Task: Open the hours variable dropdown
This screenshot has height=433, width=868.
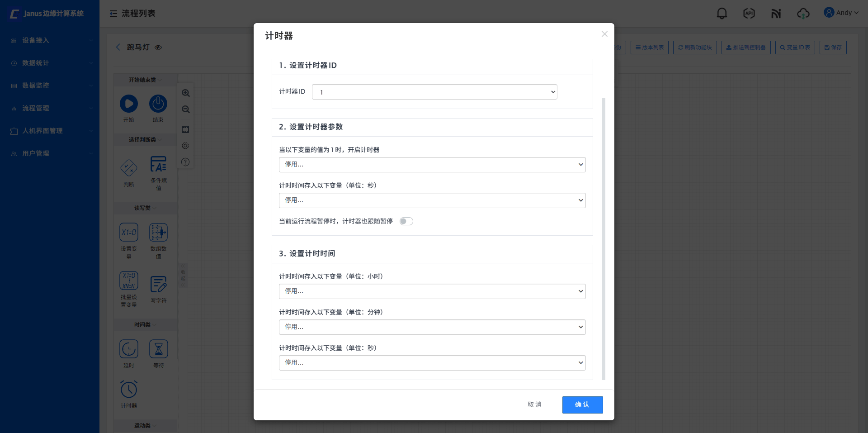Action: (432, 291)
